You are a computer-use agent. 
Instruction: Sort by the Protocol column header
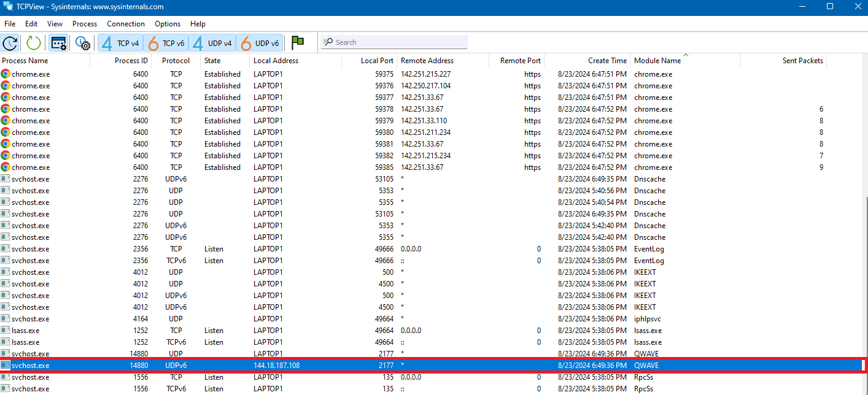(176, 61)
